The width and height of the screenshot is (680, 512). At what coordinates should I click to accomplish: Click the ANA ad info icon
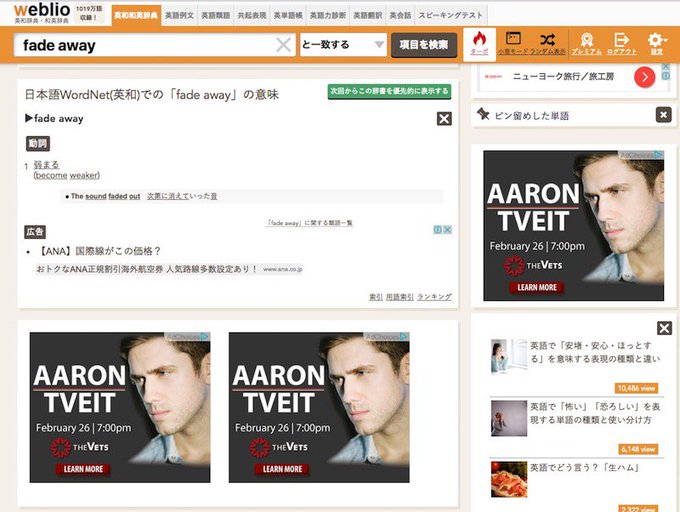point(438,230)
